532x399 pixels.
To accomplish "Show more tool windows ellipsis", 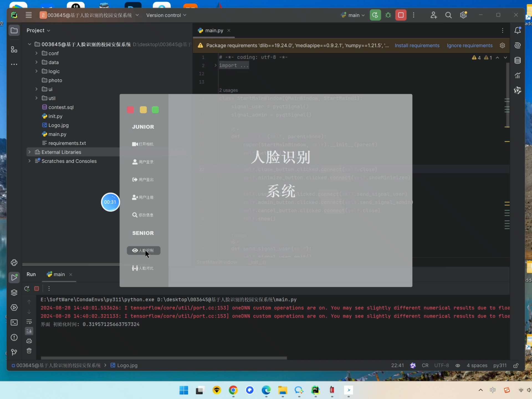I will [14, 64].
